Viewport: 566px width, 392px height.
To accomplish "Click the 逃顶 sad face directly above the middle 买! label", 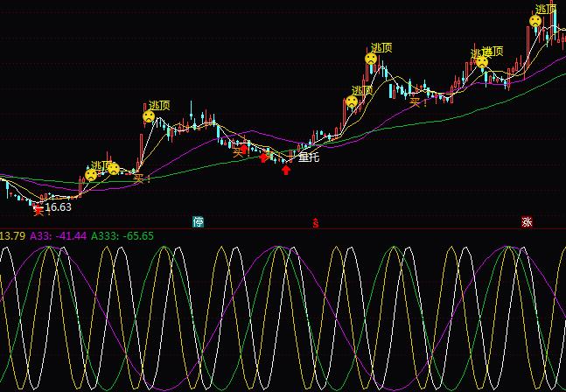I will point(371,59).
